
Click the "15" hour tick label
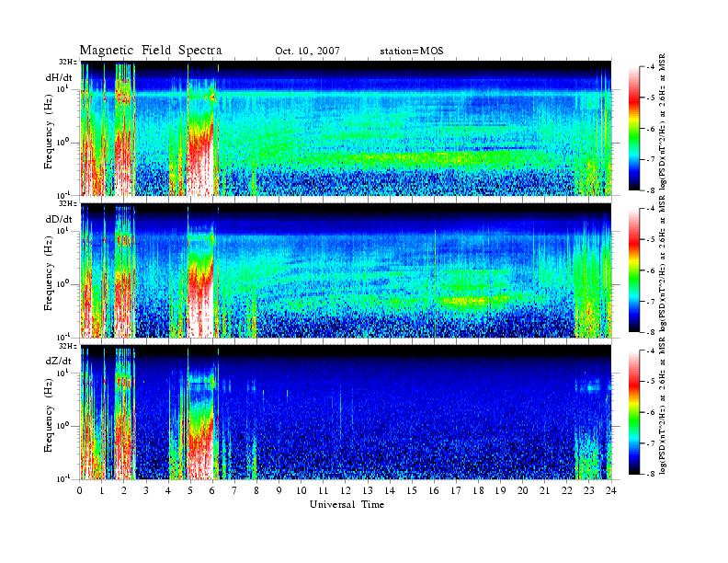412,490
